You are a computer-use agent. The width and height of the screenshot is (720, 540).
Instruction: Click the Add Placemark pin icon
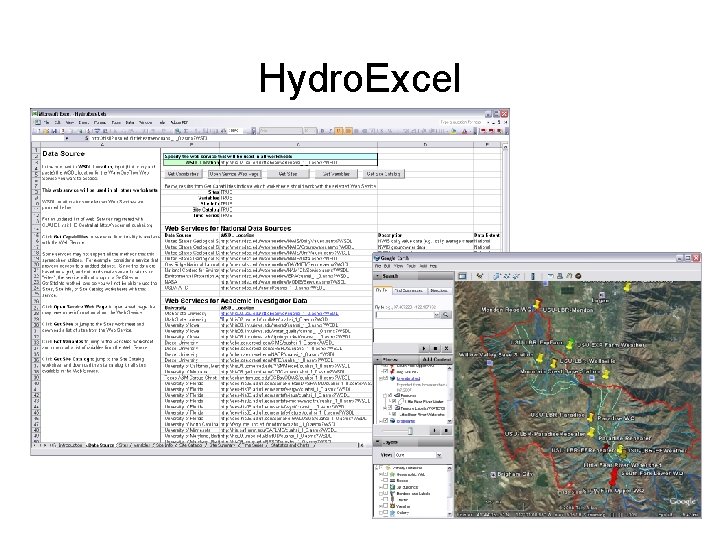[x=480, y=276]
